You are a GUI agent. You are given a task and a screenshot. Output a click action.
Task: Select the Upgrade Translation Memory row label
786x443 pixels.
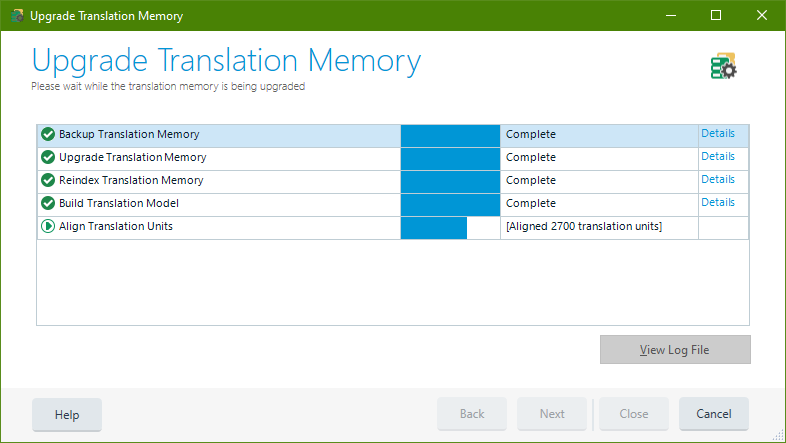click(x=132, y=157)
